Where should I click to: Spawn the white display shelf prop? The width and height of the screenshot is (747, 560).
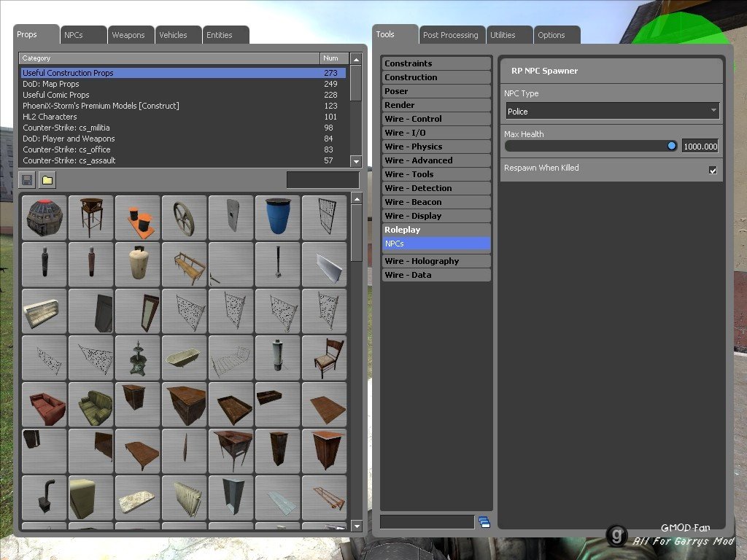pos(44,311)
